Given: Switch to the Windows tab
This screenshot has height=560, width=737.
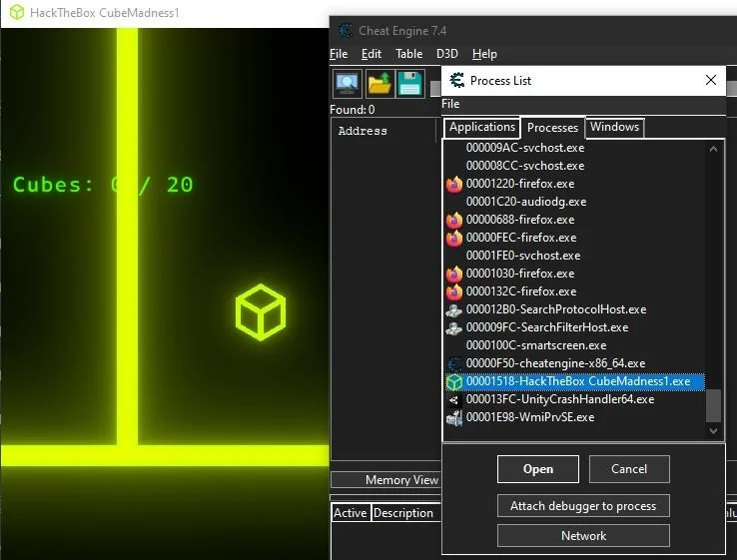Looking at the screenshot, I should pyautogui.click(x=614, y=128).
